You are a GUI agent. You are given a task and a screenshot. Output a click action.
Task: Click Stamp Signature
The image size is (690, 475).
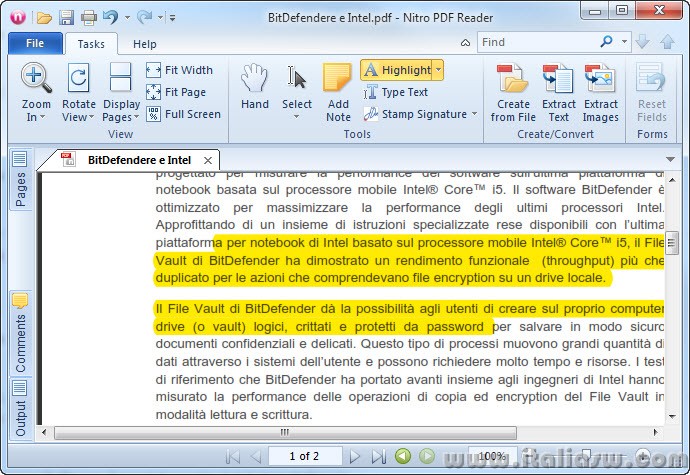415,114
